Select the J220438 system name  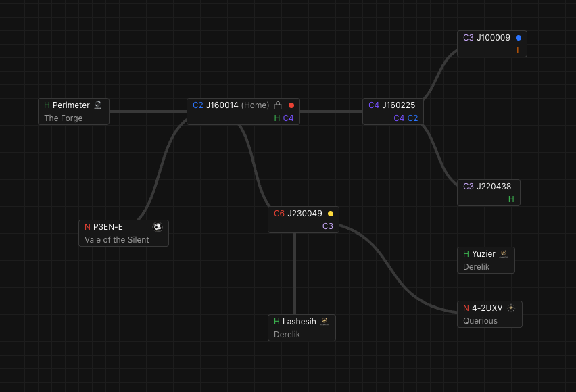click(x=494, y=187)
